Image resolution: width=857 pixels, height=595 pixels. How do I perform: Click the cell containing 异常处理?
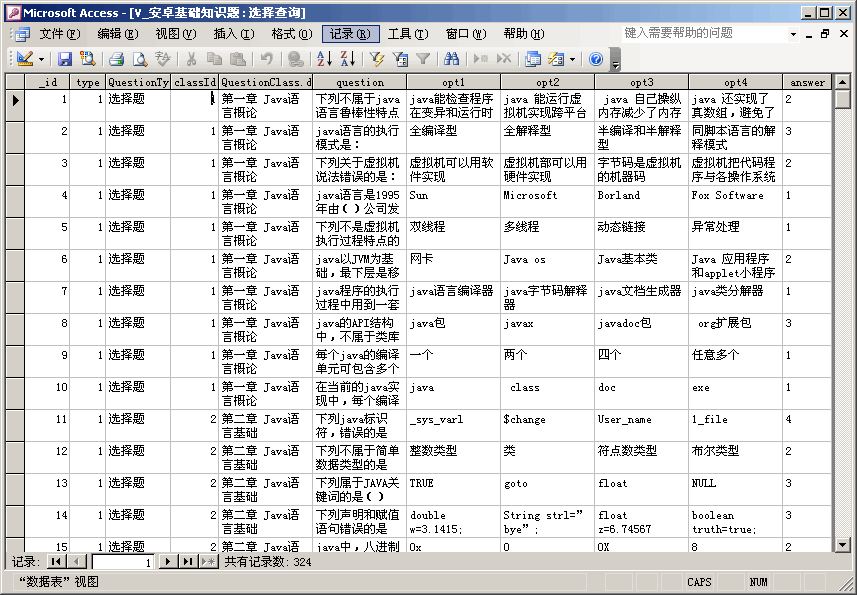point(735,233)
